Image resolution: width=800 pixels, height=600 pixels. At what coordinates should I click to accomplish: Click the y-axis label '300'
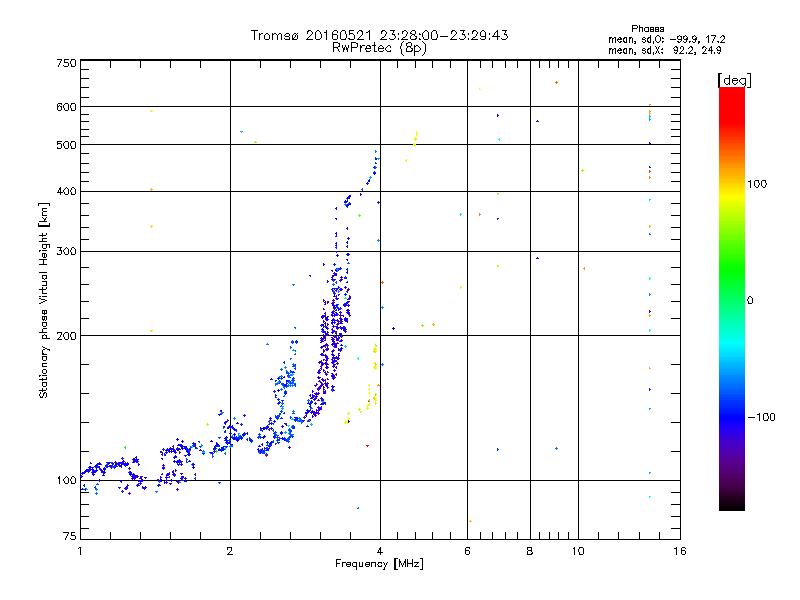66,251
